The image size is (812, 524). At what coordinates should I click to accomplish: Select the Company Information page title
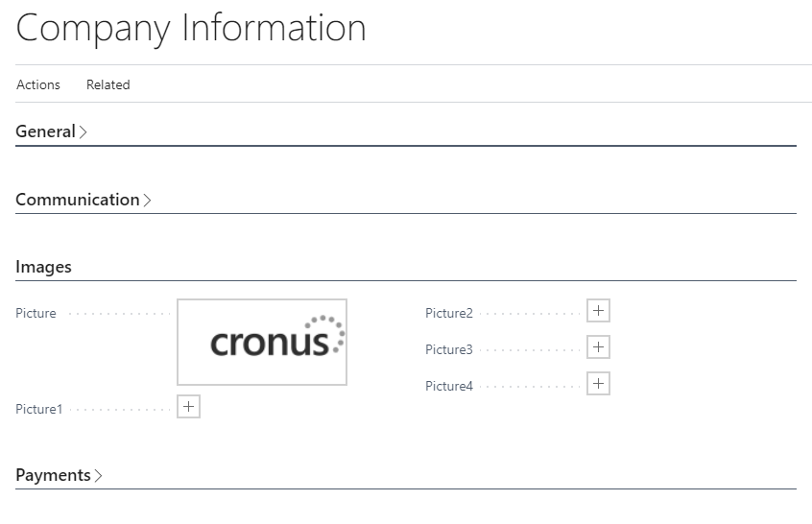(x=191, y=29)
